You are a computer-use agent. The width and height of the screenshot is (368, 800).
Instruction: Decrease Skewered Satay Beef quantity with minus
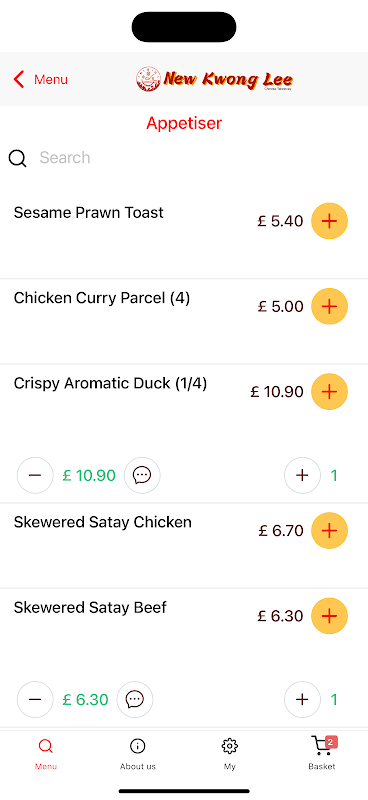[35, 699]
